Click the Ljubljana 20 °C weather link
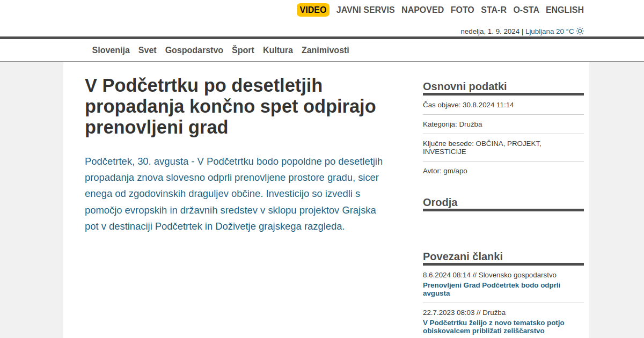Screen dimensions: 644x338 (x=549, y=31)
